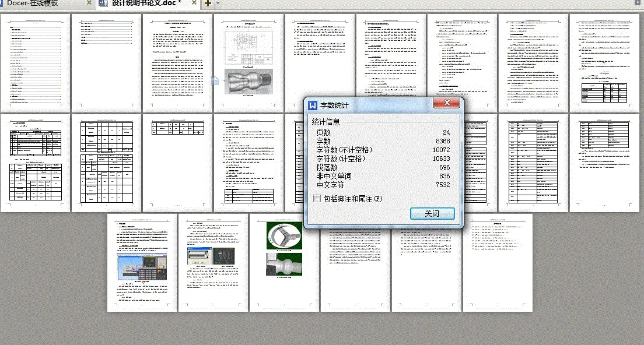
Task: Click the 非中文单词 value 836
Action: point(444,176)
